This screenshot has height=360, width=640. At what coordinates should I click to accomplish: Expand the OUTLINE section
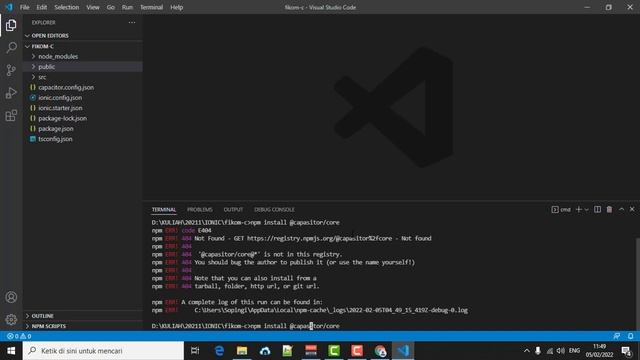tap(83, 316)
